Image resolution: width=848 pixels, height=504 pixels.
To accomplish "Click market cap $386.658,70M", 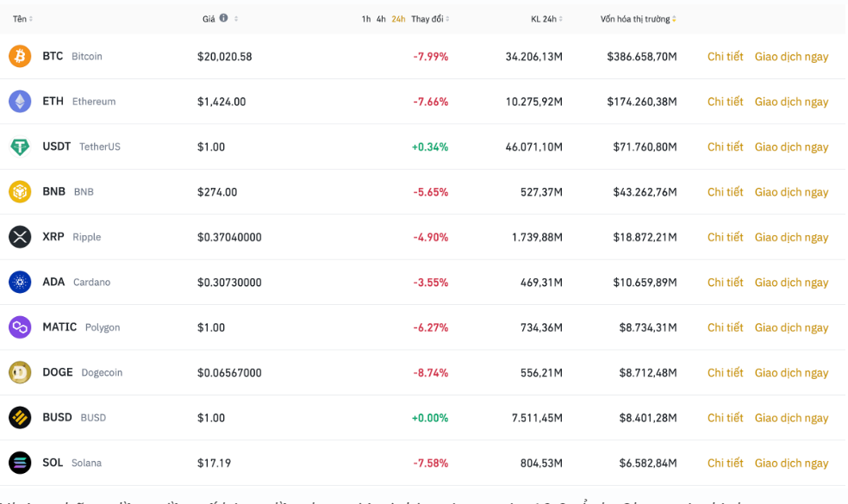I will point(641,57).
